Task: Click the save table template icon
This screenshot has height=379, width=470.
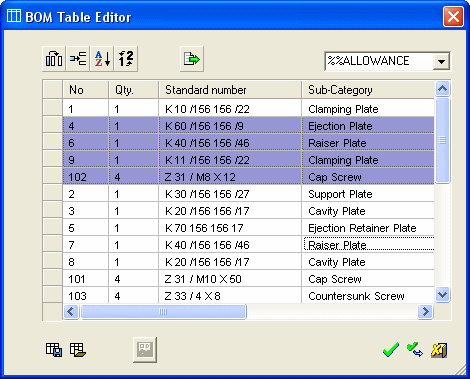Action: (x=54, y=350)
